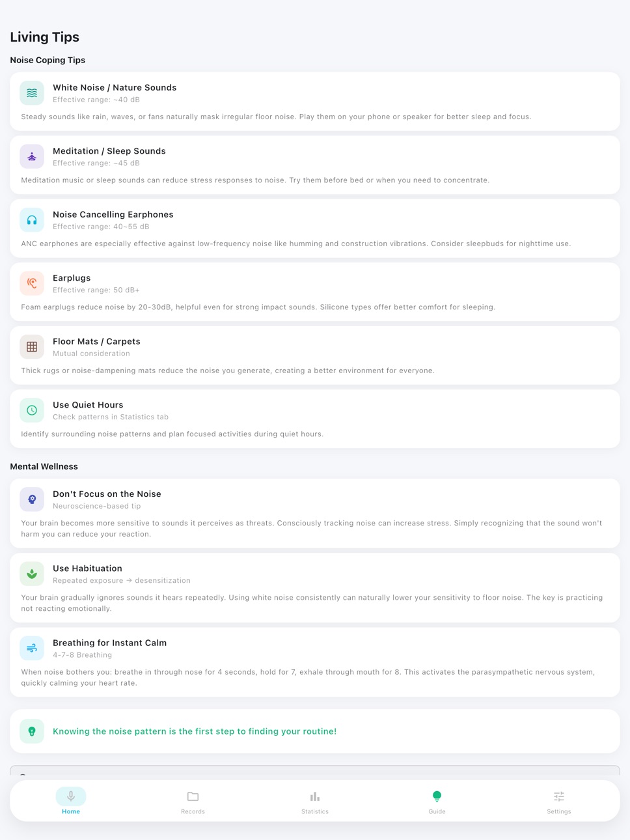
Task: Tap the White Noise waves icon
Action: (32, 93)
